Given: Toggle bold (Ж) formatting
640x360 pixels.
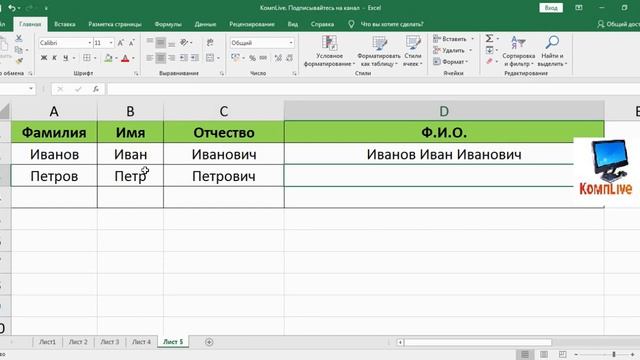Looking at the screenshot, I should tap(44, 58).
